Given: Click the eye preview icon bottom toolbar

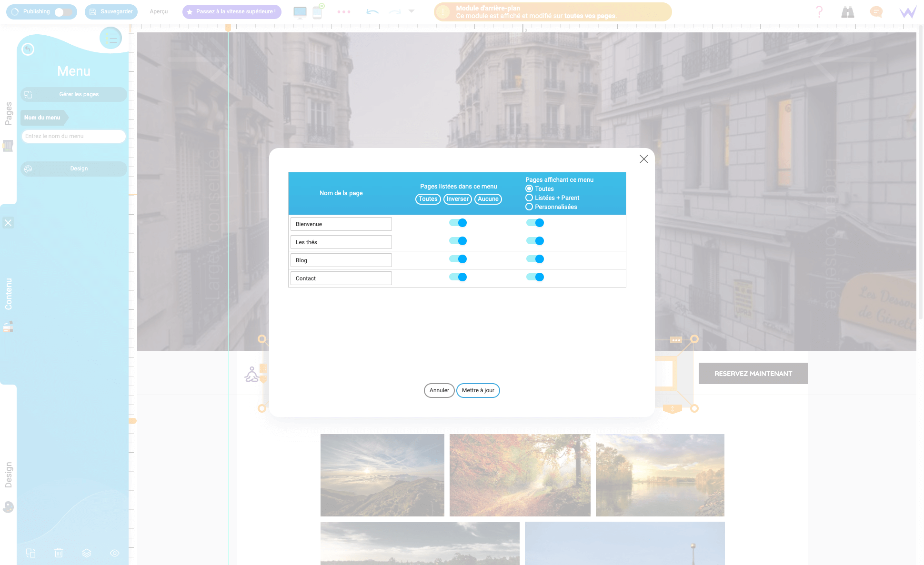Looking at the screenshot, I should (114, 553).
